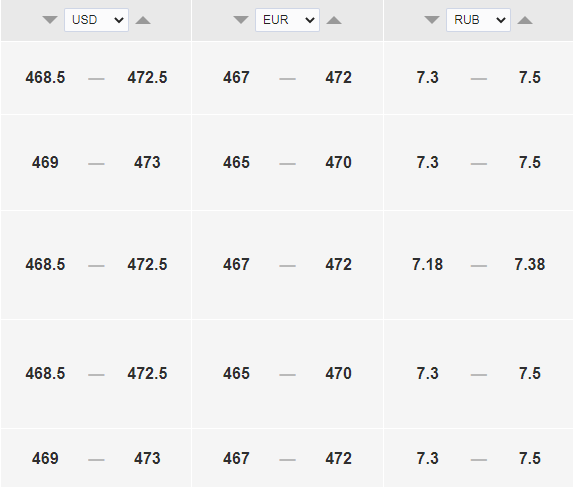Click the 465 EUR buy rate in second row

pos(236,163)
